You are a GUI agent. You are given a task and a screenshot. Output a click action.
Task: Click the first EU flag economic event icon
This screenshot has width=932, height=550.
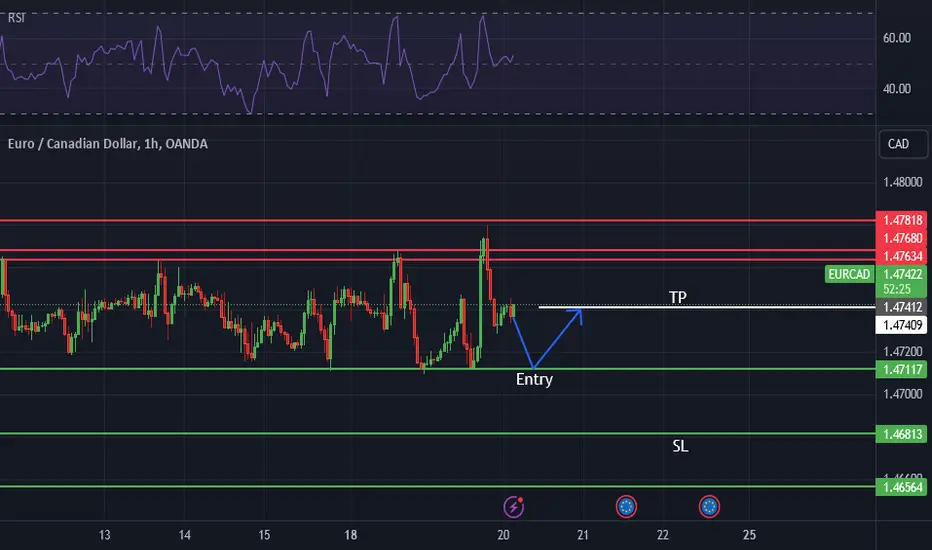[x=626, y=507]
